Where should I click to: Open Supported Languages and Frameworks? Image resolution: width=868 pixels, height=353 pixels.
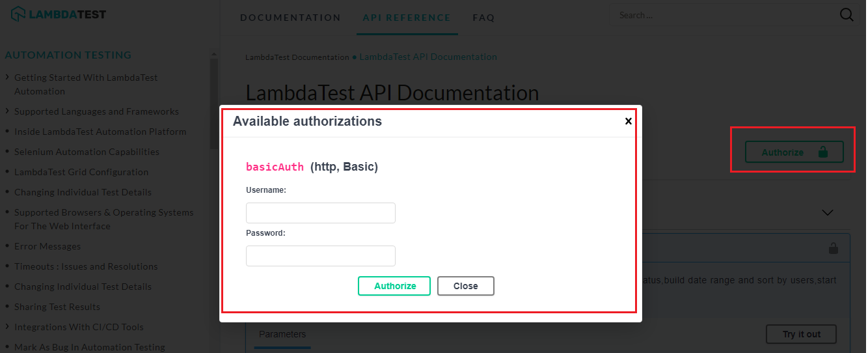pos(96,111)
